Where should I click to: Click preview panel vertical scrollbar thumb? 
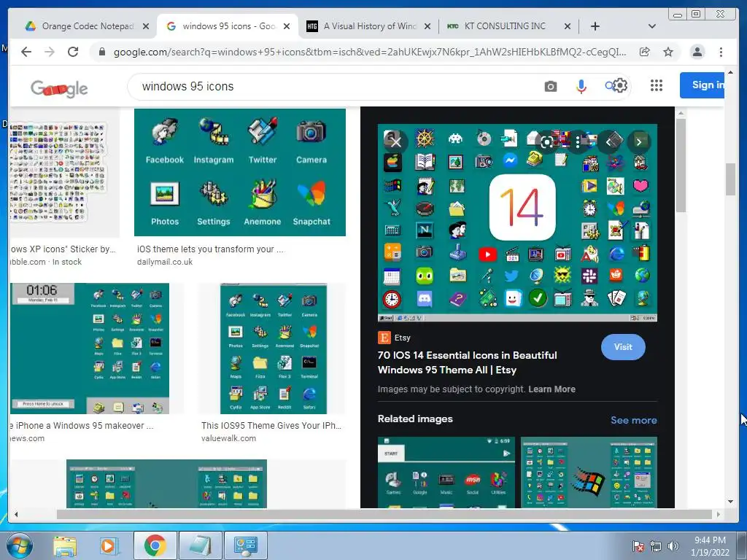point(681,165)
